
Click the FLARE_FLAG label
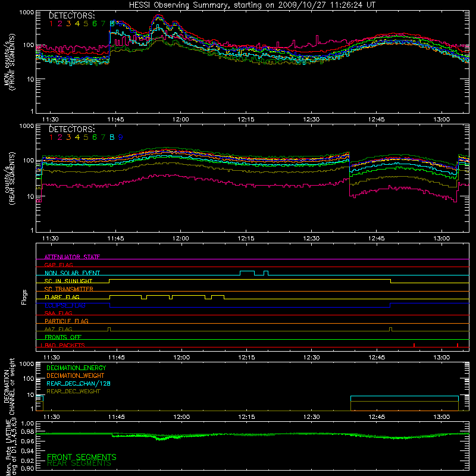pos(62,297)
